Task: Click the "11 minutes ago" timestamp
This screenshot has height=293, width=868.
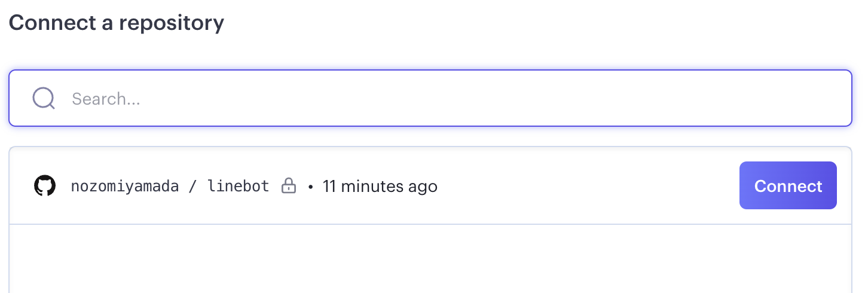Action: 380,186
